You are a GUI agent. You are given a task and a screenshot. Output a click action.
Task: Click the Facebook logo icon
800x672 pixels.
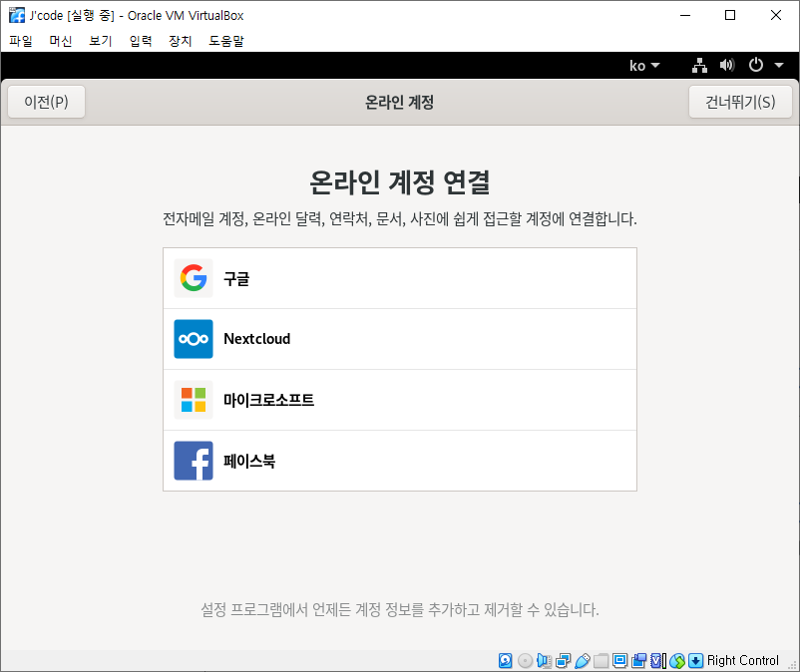click(194, 461)
